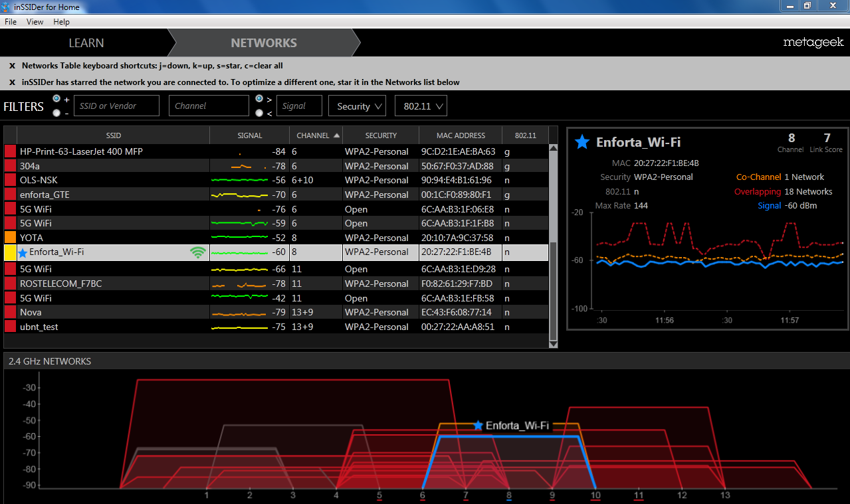Select the "ubnt_test" network name

(39, 327)
